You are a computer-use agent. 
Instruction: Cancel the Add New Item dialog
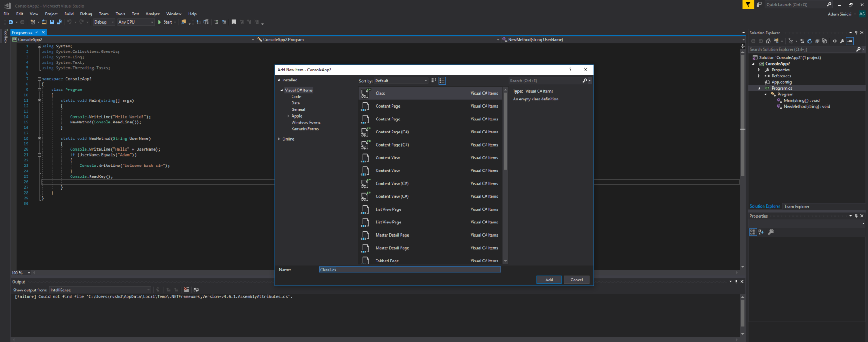coord(576,280)
